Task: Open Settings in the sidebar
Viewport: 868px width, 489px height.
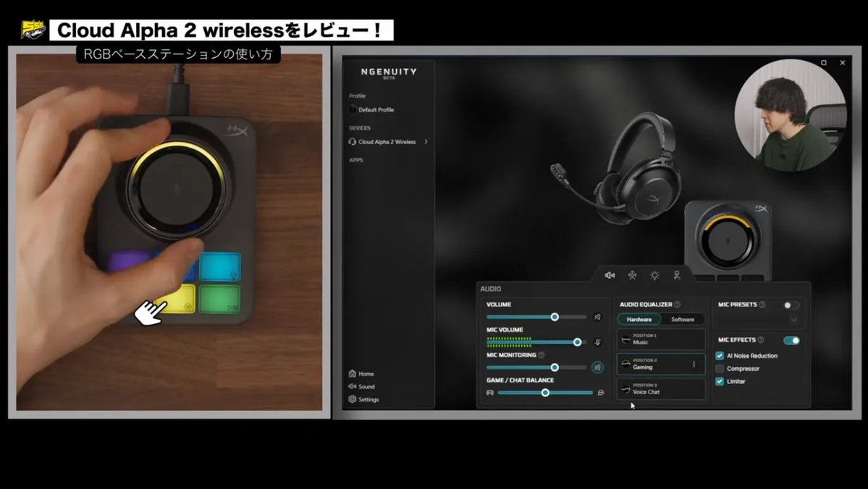Action: (363, 399)
